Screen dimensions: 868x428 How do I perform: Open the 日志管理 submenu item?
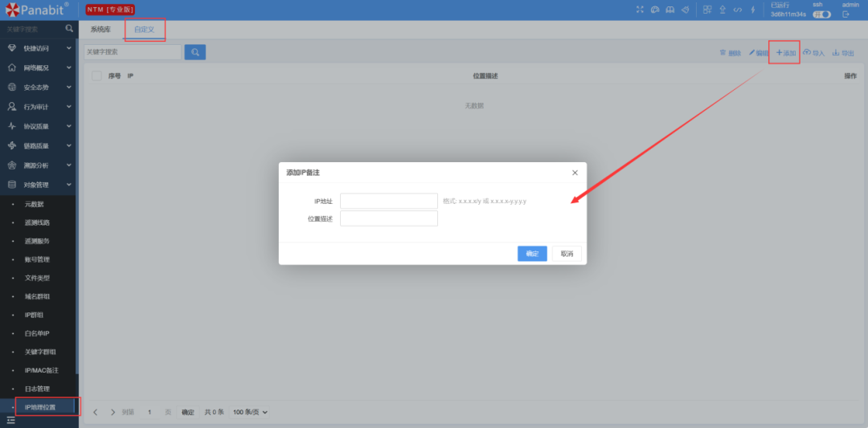coord(38,389)
